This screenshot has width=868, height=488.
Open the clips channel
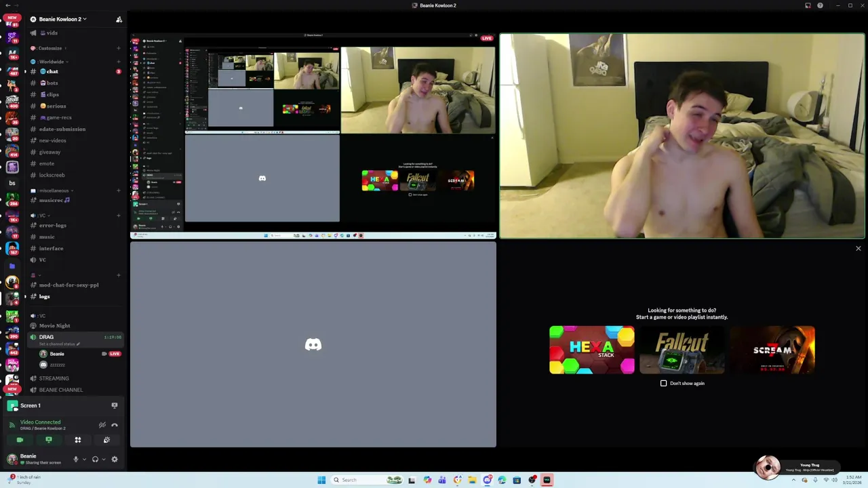coord(75,94)
